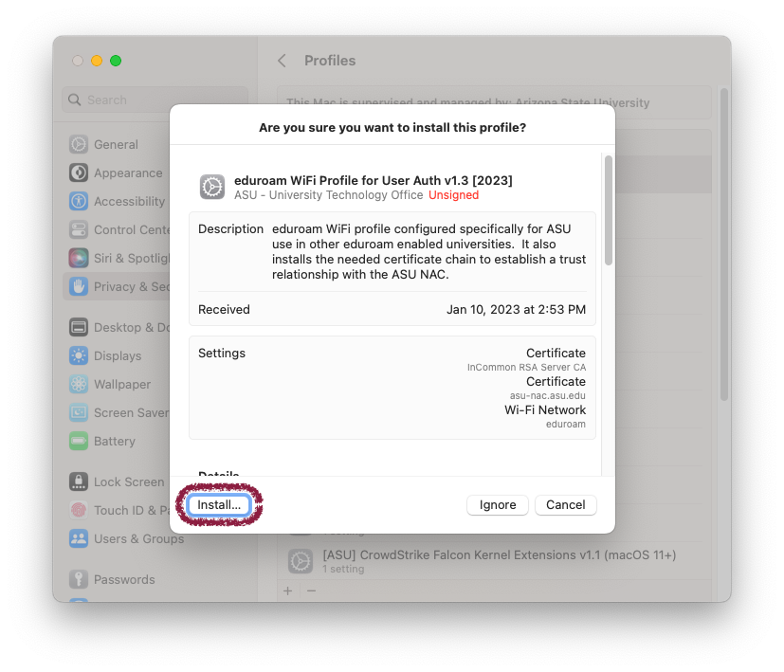Cancel the profile installation dialog

coord(565,505)
